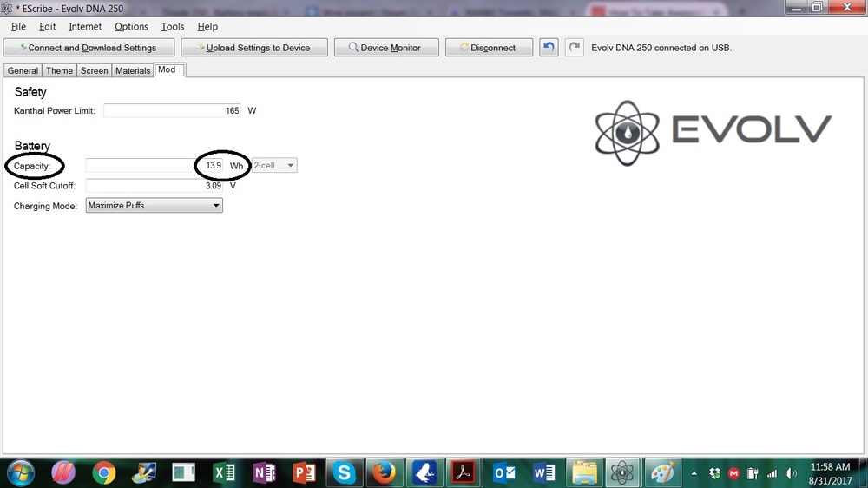Select the Mod tab

tap(169, 69)
